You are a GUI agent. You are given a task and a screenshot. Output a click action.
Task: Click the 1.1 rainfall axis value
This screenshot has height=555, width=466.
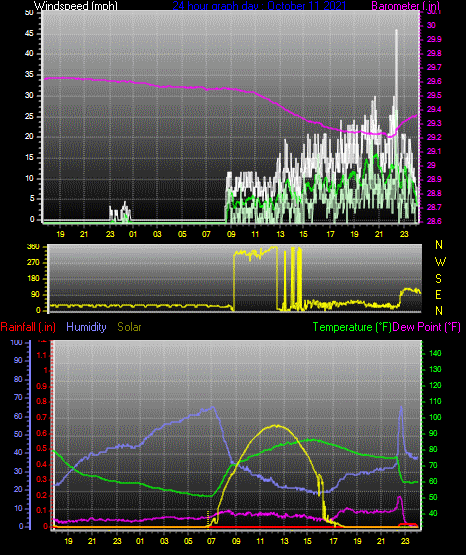coord(42,355)
